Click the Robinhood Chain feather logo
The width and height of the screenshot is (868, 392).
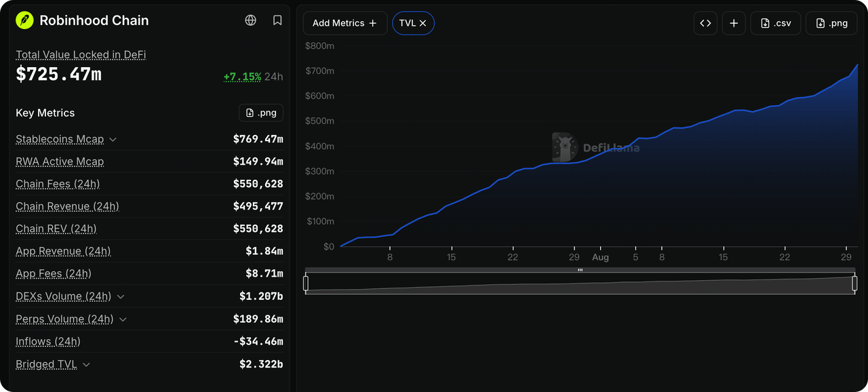click(x=24, y=20)
